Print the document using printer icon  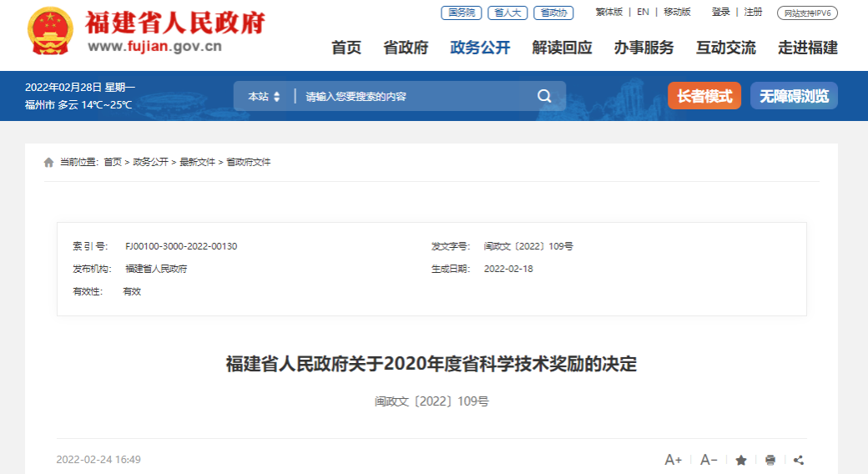(770, 460)
